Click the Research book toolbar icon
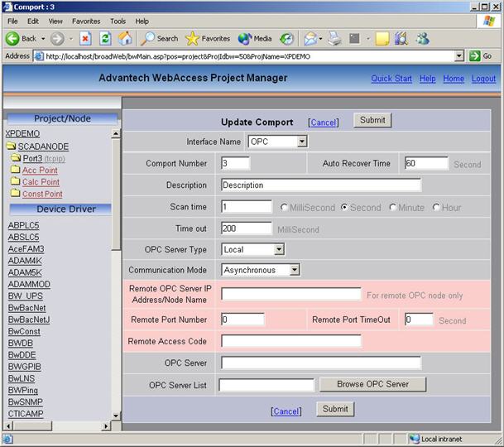This screenshot has width=504, height=447. pos(401,39)
